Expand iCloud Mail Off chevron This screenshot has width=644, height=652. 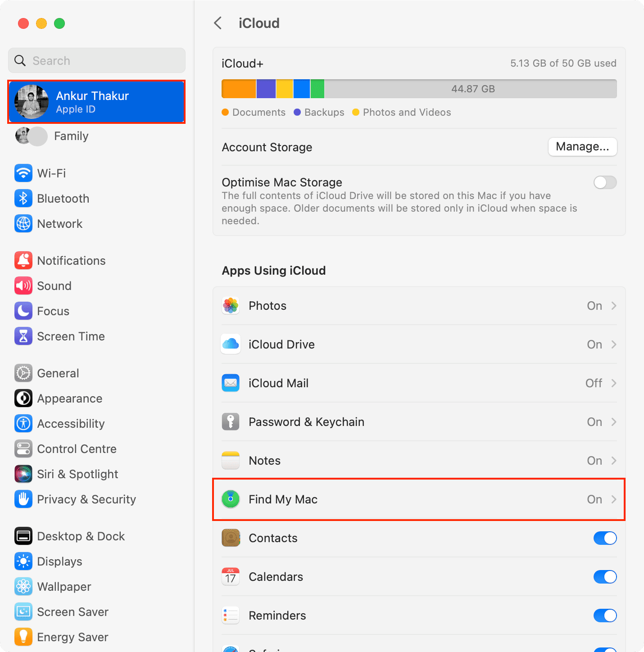614,383
